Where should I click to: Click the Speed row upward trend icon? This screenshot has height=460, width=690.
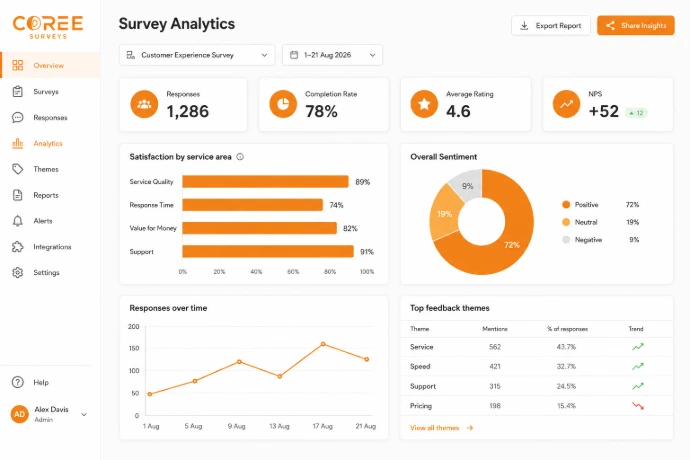(638, 366)
